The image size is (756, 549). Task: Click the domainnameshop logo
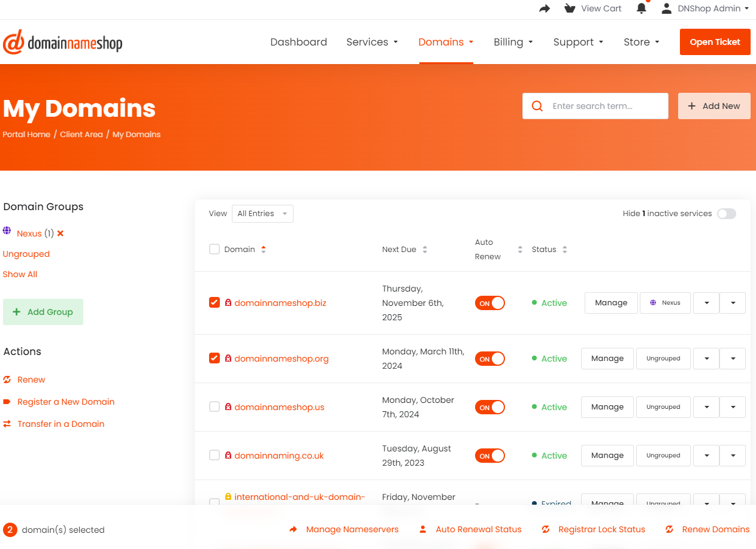(63, 43)
